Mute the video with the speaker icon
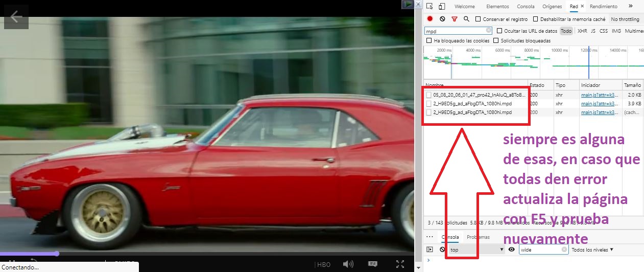The width and height of the screenshot is (644, 272). click(348, 264)
